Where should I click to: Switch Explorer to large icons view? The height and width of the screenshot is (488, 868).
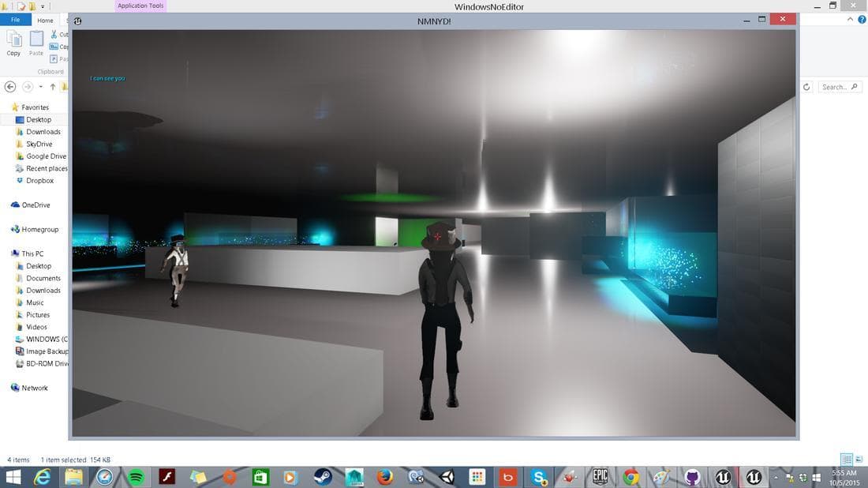click(x=859, y=460)
